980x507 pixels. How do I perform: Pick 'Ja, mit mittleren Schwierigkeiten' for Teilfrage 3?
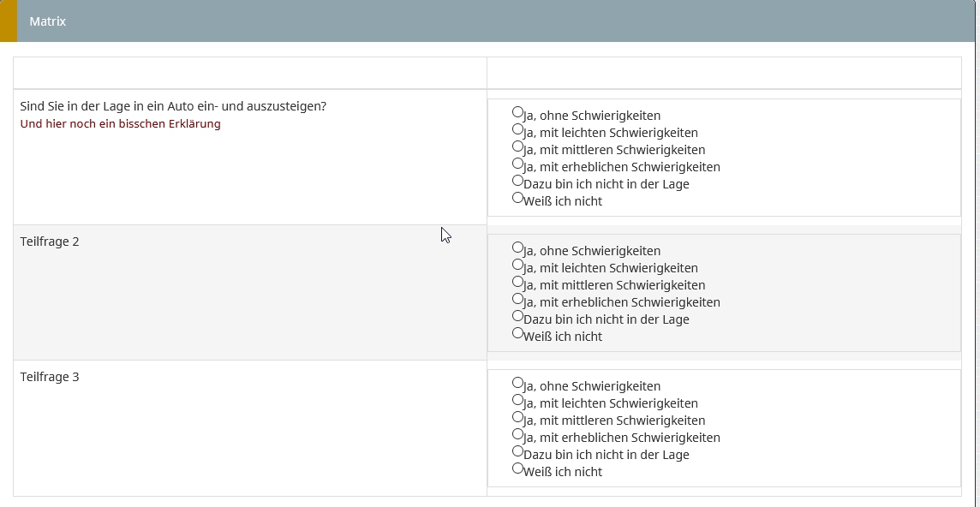[517, 417]
